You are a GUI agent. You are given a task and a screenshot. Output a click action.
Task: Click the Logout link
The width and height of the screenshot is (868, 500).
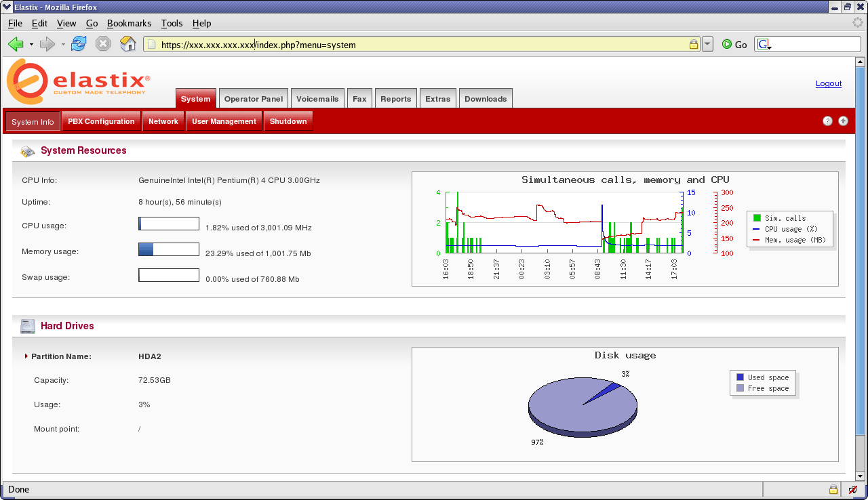(x=828, y=83)
